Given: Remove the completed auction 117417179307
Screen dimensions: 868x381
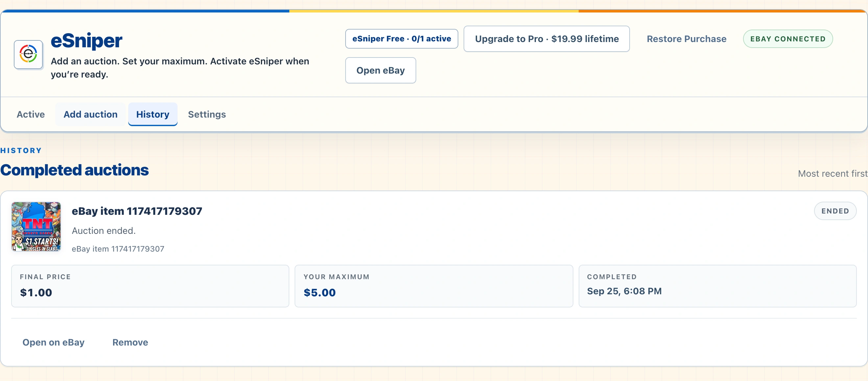Looking at the screenshot, I should click(x=130, y=342).
